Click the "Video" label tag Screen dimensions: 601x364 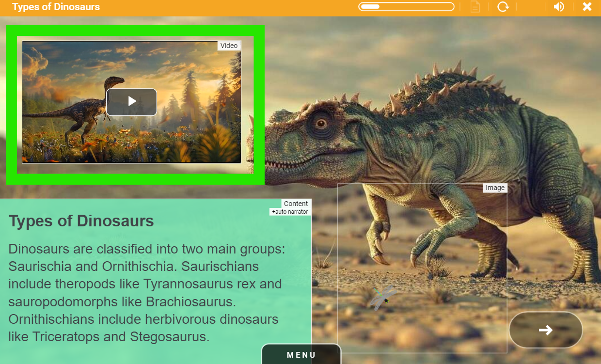[229, 46]
